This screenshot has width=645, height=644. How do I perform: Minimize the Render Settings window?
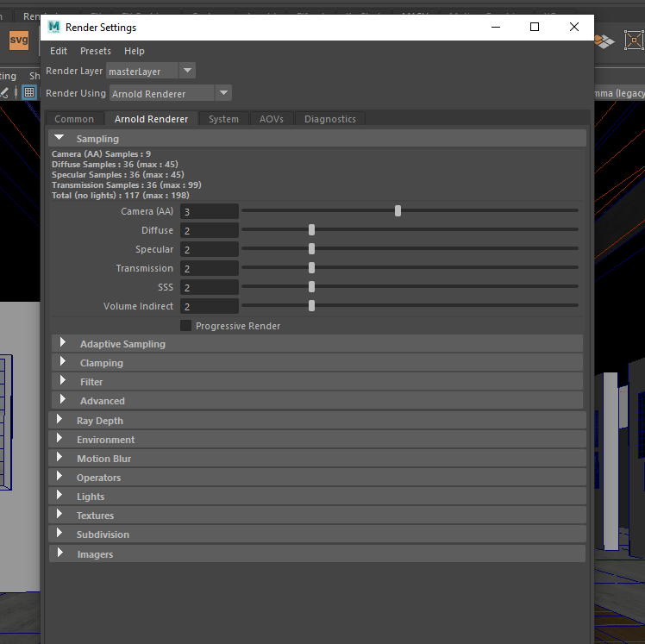point(496,27)
